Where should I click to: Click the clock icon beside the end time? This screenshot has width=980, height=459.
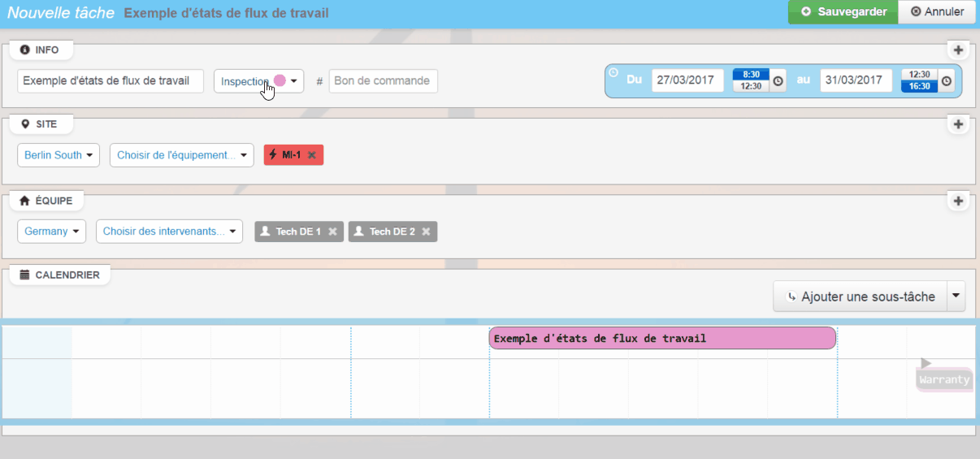[946, 81]
